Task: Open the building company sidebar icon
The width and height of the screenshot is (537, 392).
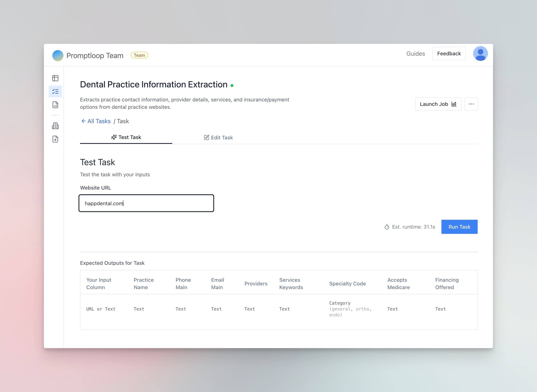Action: pyautogui.click(x=55, y=126)
